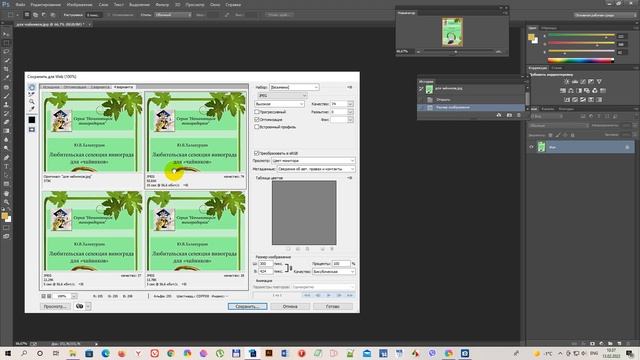Select the Размер изображения history state
640x360 pixels.
(x=471, y=107)
